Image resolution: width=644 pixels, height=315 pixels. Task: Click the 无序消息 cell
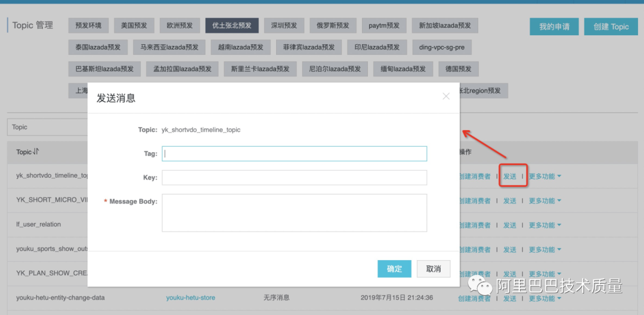coord(277,297)
